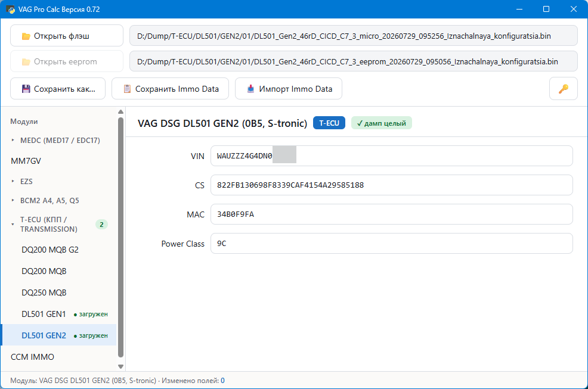The width and height of the screenshot is (588, 389).
Task: Click the green 2 count badge on T-ECU
Action: tap(101, 225)
